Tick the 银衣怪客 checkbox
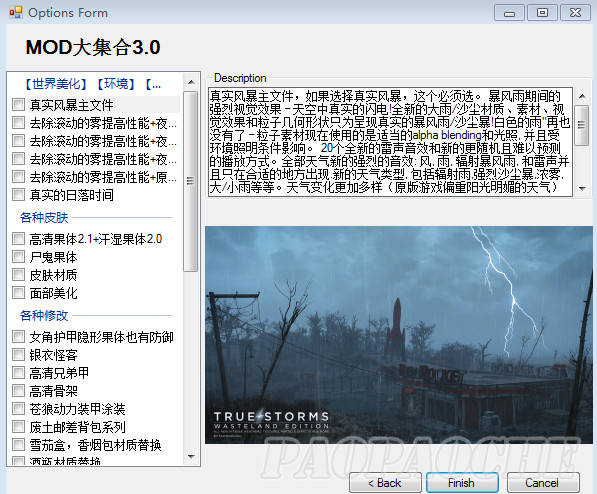The width and height of the screenshot is (597, 494). (18, 355)
